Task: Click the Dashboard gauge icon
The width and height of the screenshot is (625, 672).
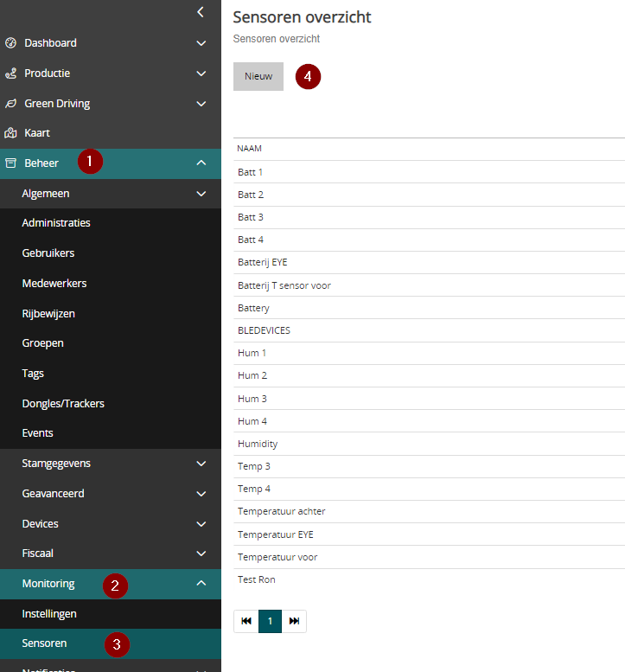Action: pyautogui.click(x=10, y=43)
